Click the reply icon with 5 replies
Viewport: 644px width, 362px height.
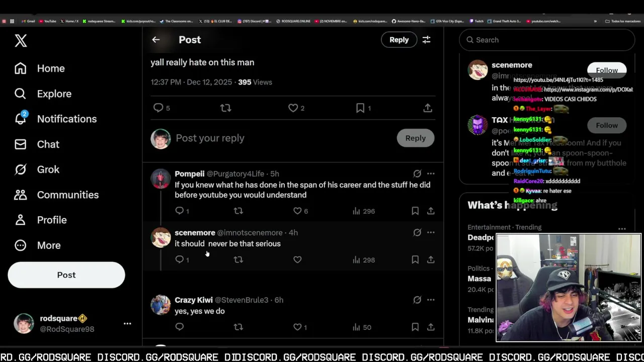[162, 108]
